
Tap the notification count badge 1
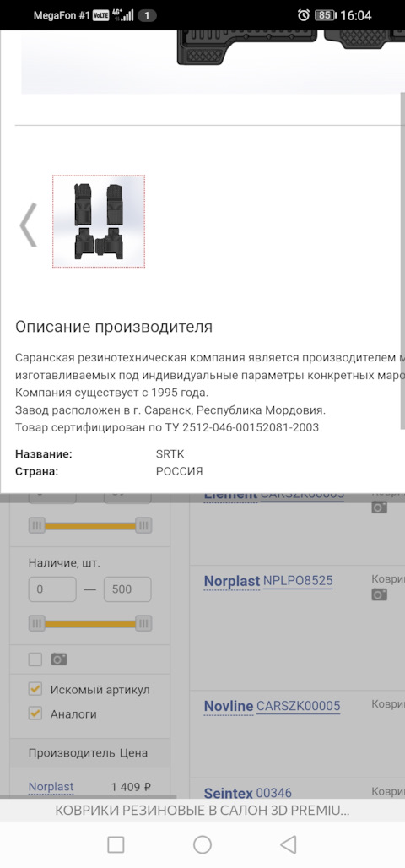pos(147,15)
